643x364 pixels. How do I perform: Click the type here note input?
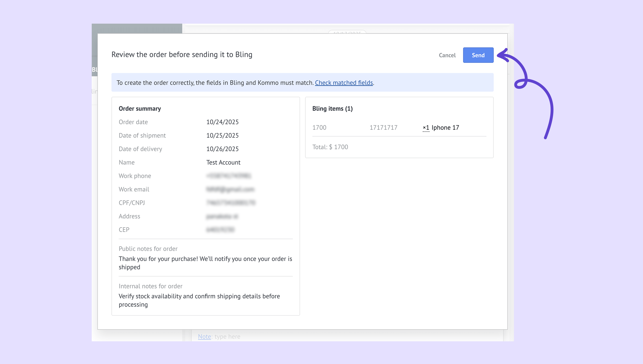[227, 337]
